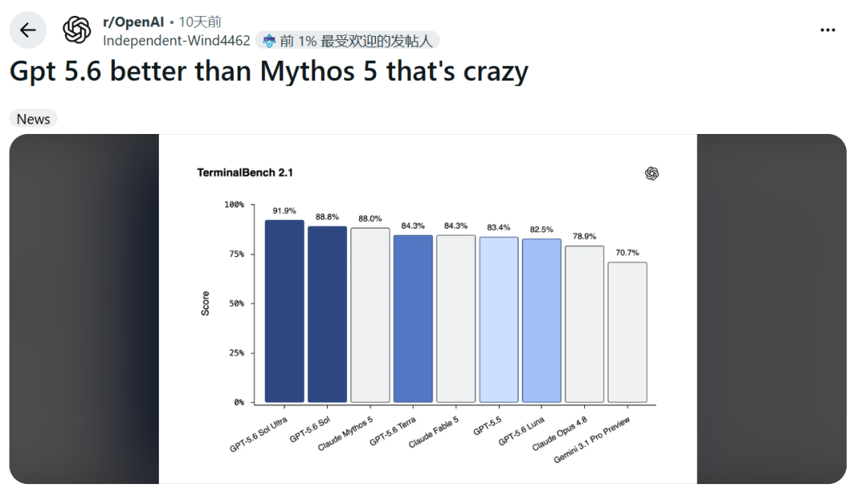862x504 pixels.
Task: Open the TerminalBench 2.1 chart image
Action: 428,309
